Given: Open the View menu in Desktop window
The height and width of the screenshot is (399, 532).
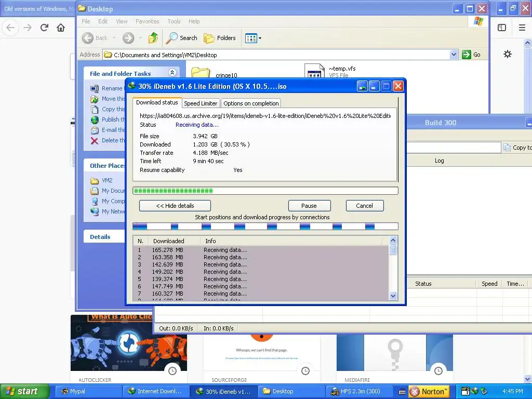Looking at the screenshot, I should [122, 21].
